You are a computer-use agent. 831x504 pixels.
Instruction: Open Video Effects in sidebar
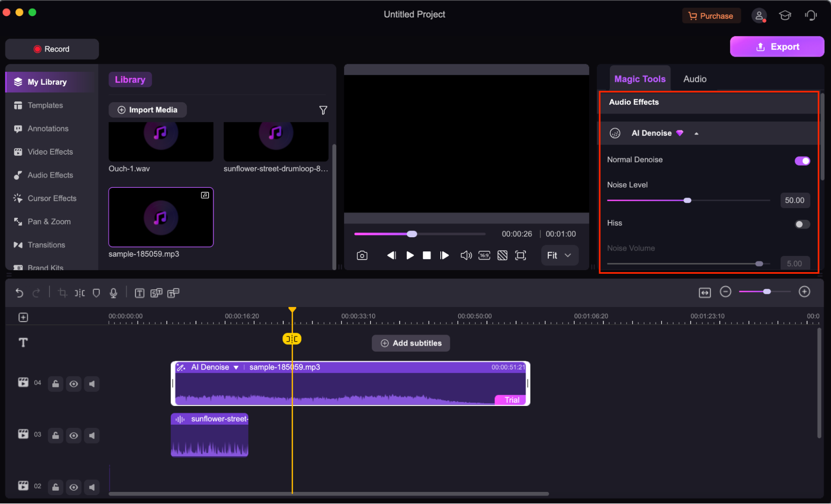(50, 152)
